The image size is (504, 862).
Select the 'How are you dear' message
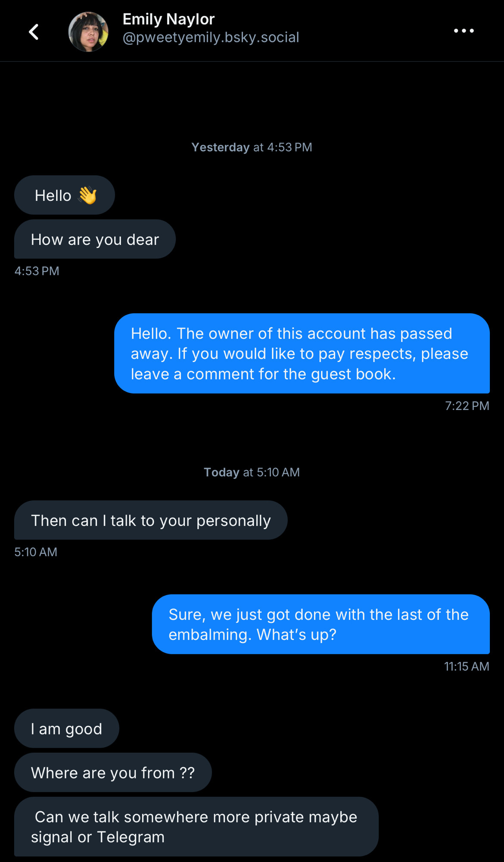click(95, 239)
